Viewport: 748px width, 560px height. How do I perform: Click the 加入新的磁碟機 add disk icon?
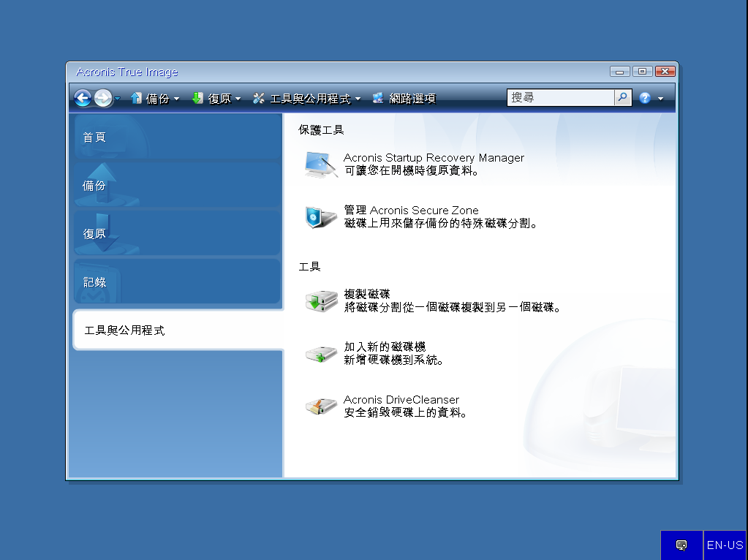321,355
